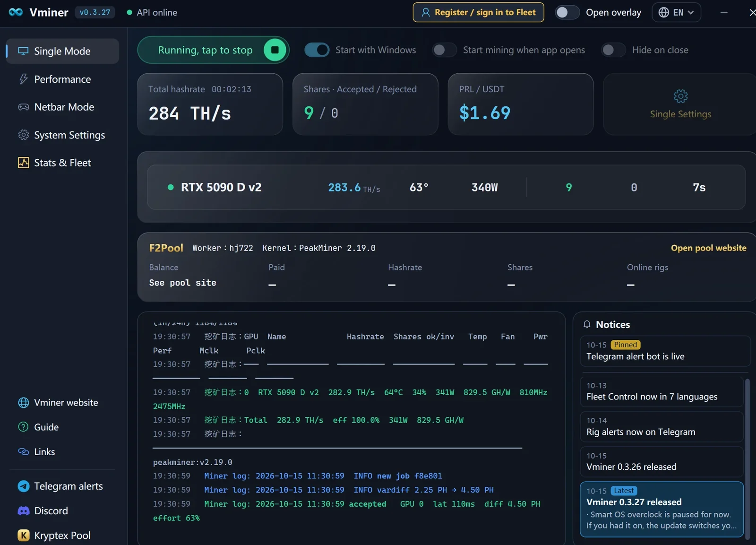Open the Vminer 0.3.27 released notice
756x545 pixels.
tap(661, 509)
